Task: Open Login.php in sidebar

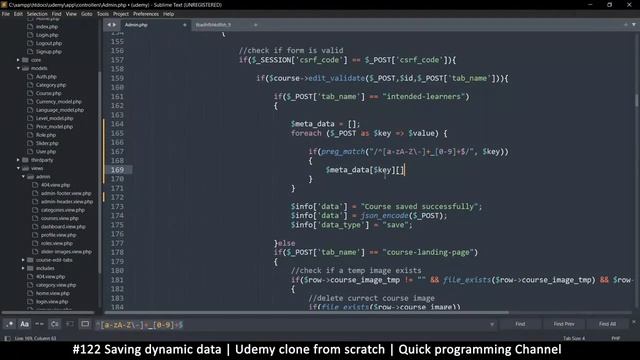Action: click(47, 35)
